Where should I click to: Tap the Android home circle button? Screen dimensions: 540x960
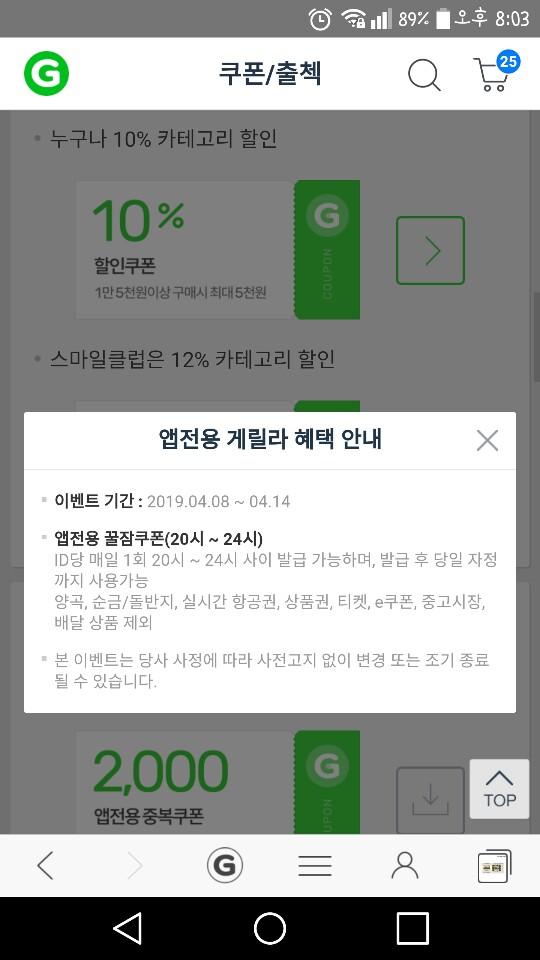(270, 928)
